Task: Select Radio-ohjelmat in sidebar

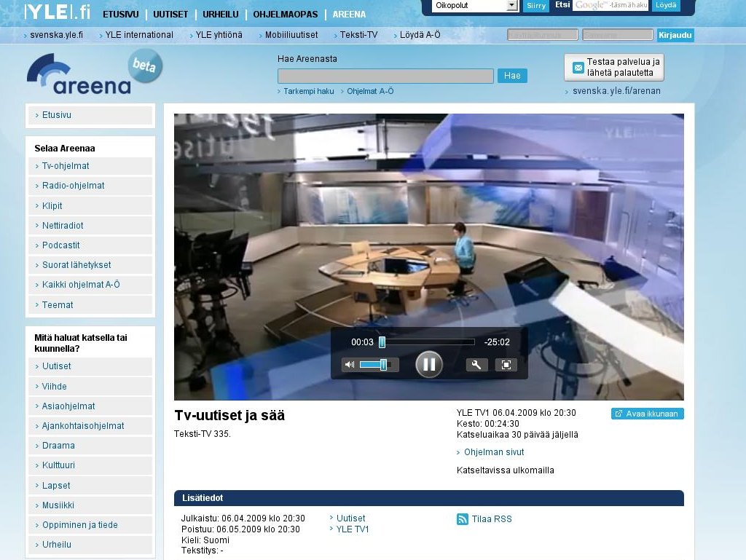Action: point(90,186)
